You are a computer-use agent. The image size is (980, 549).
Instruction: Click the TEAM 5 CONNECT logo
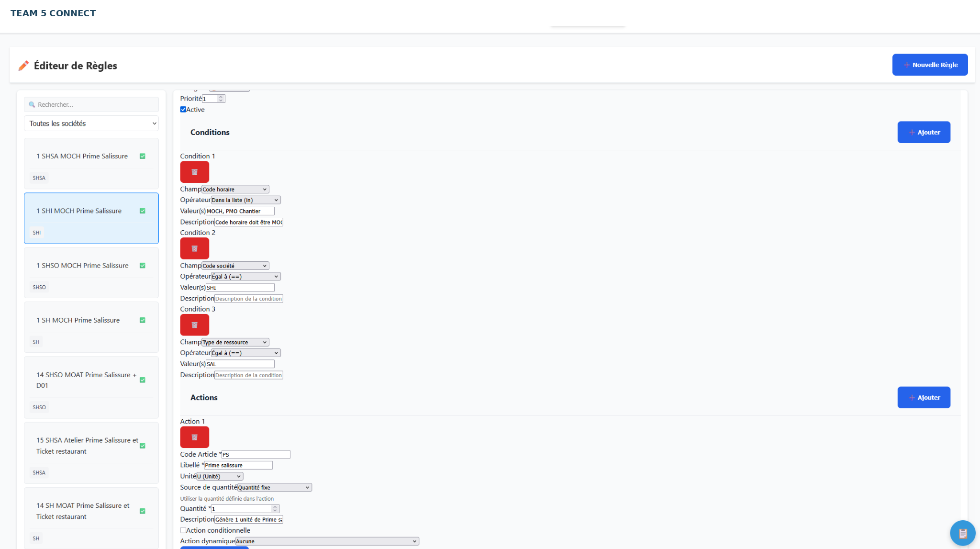pos(53,13)
